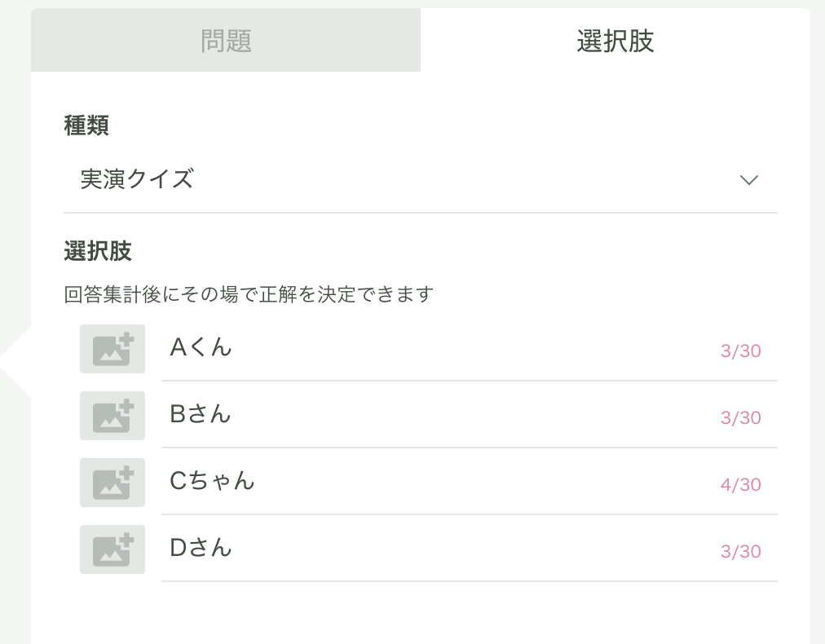This screenshot has height=644, width=825.
Task: Click the 3/30 counter beside Aくん
Action: click(741, 351)
